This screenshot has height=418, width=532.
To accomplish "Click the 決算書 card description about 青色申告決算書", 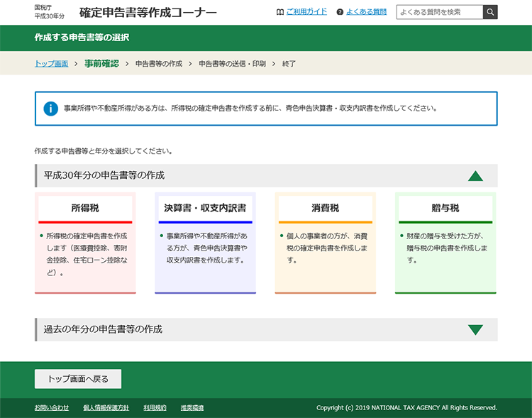I will 206,248.
